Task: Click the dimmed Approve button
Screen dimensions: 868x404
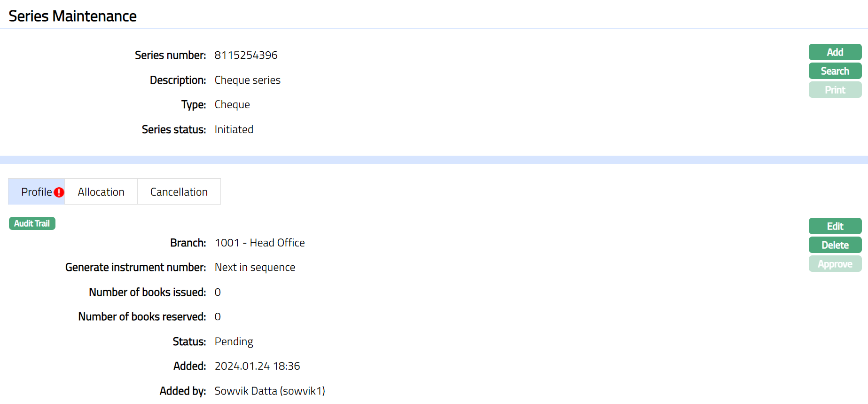Action: (x=835, y=264)
